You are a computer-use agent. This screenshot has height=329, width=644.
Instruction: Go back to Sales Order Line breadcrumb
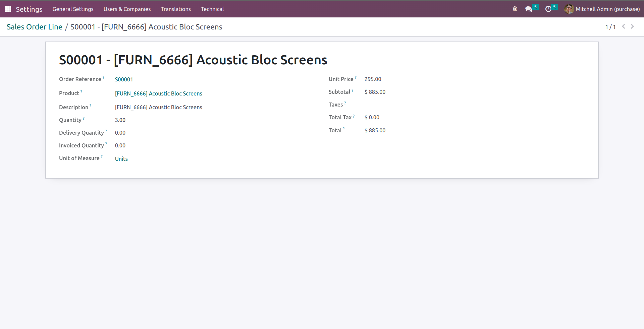[x=35, y=27]
